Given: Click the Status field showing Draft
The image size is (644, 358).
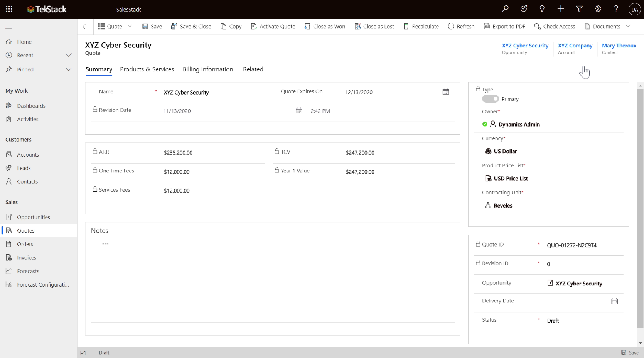Looking at the screenshot, I should pos(582,321).
